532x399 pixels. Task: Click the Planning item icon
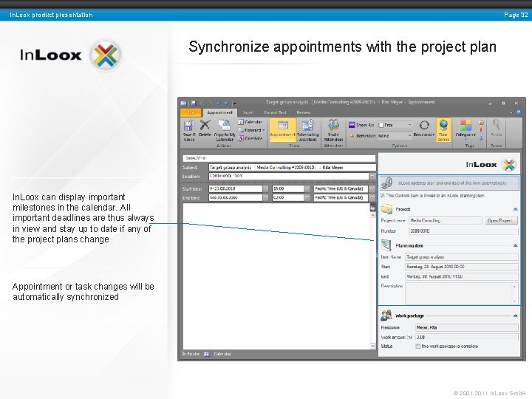point(386,245)
